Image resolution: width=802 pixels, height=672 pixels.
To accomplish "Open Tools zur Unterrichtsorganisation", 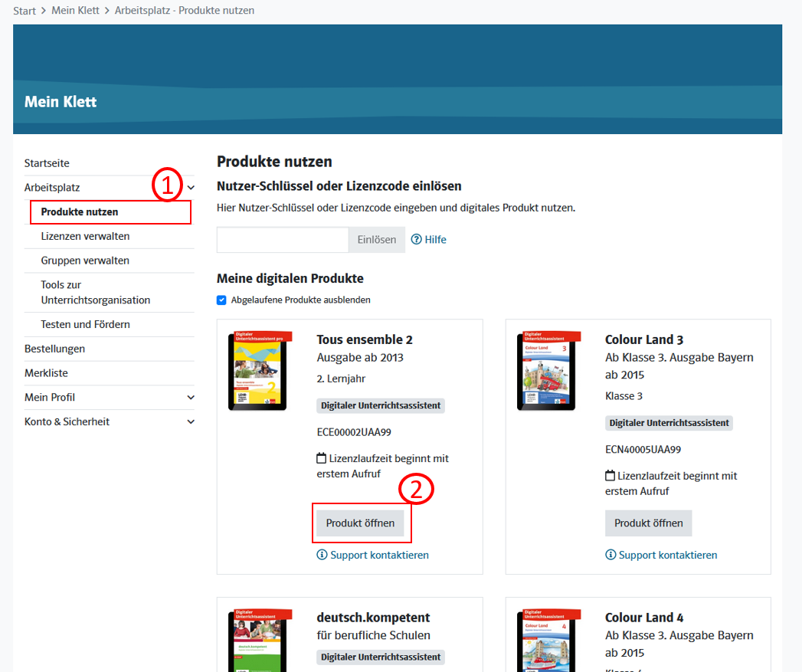I will tap(96, 292).
